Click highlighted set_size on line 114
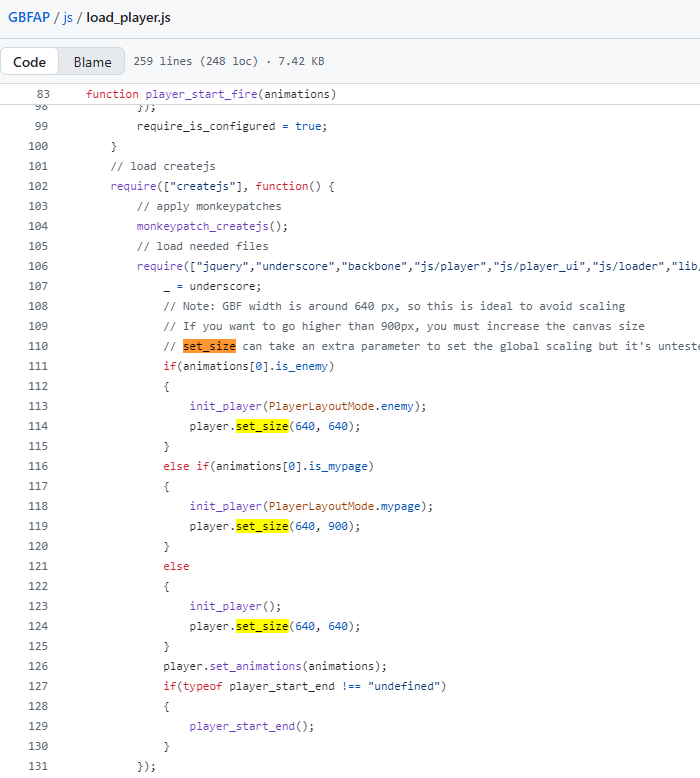The image size is (700, 778). click(x=262, y=426)
